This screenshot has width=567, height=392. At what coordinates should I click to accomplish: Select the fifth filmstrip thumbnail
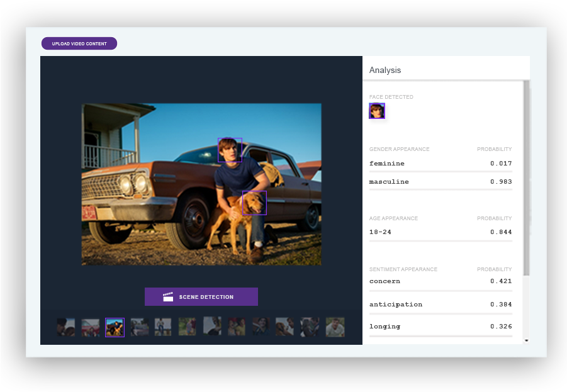tap(163, 327)
